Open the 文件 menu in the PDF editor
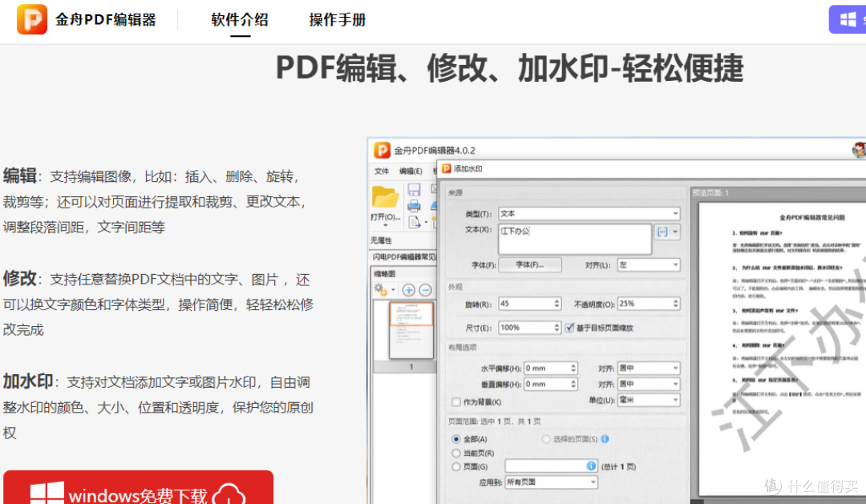This screenshot has height=504, width=866. tap(382, 171)
